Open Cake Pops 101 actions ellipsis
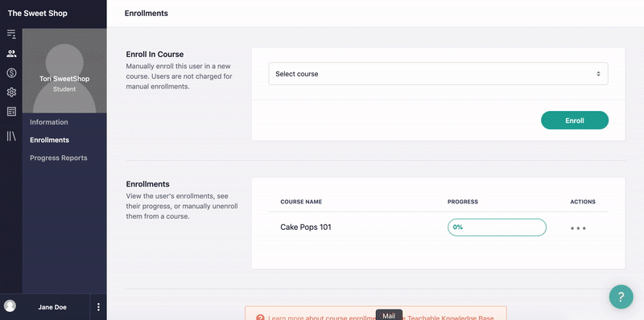644x320 pixels. [x=578, y=228]
